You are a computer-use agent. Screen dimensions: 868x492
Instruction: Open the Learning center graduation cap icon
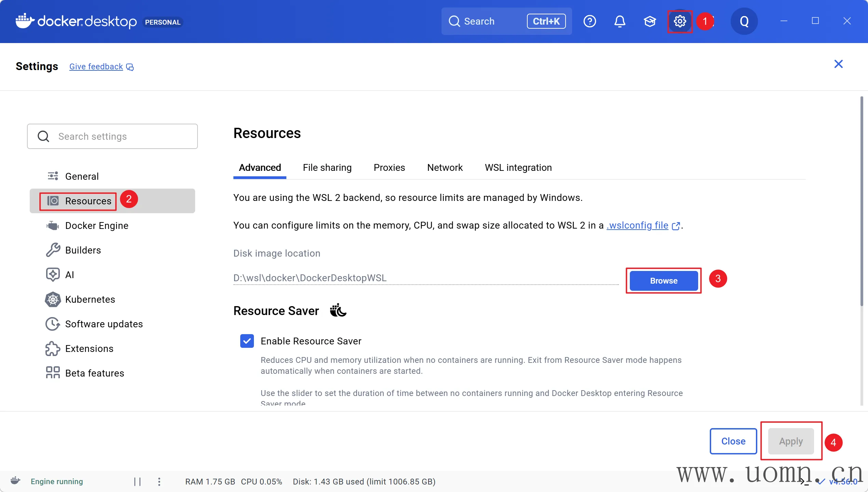click(650, 22)
